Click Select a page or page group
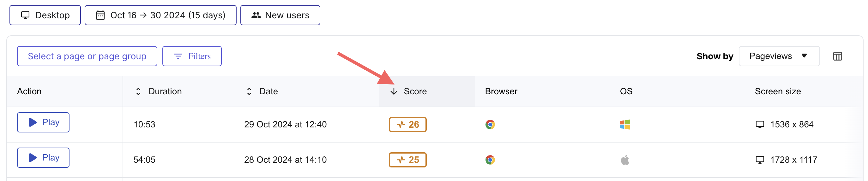 point(87,56)
